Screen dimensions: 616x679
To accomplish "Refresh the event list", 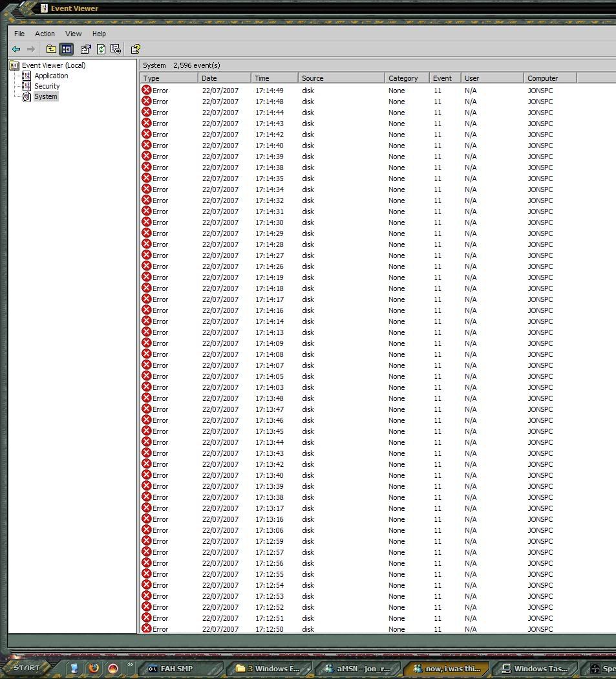I will (x=101, y=48).
